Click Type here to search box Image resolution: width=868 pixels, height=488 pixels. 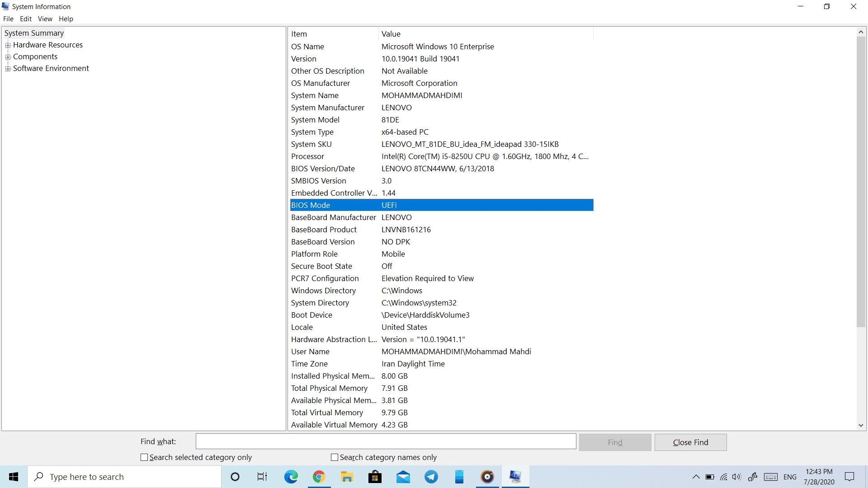(124, 477)
